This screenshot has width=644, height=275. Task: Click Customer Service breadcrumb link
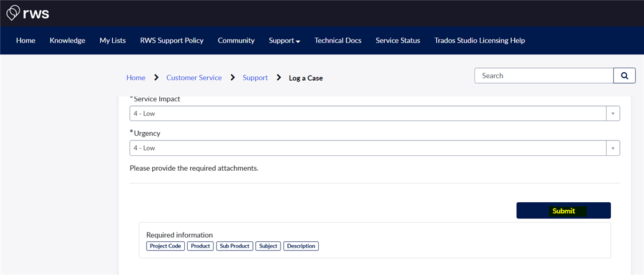(193, 78)
